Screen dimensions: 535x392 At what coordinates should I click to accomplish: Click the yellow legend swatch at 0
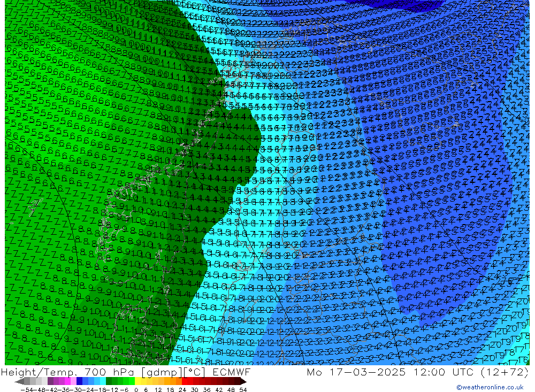coord(138,381)
